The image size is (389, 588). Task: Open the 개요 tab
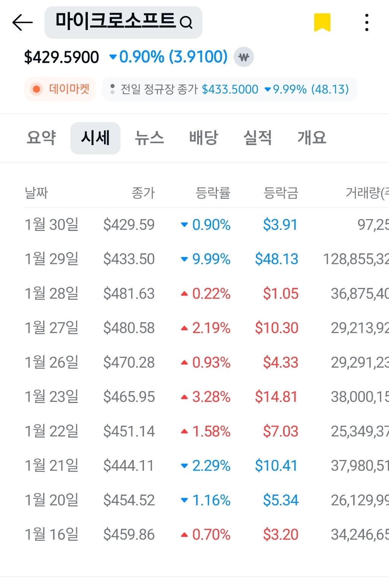coord(312,138)
